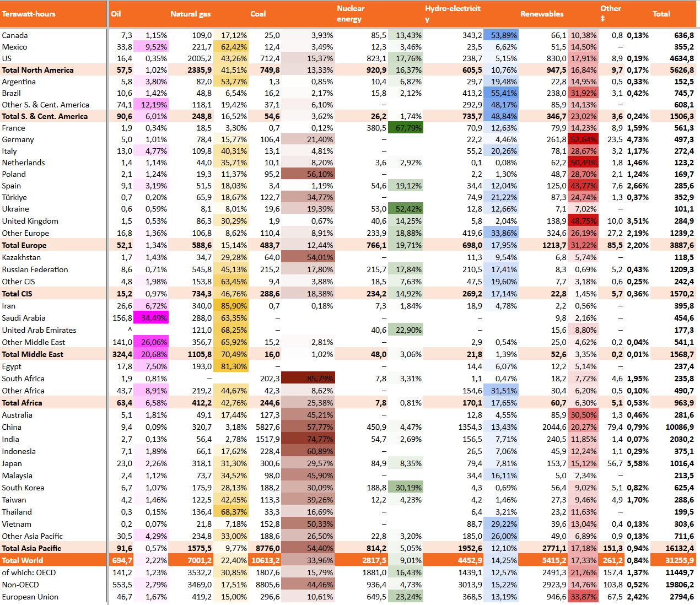Viewport: 700px width, 605px height.
Task: Click the Saudi Arabia oil percentage 34,49% cell
Action: point(151,318)
